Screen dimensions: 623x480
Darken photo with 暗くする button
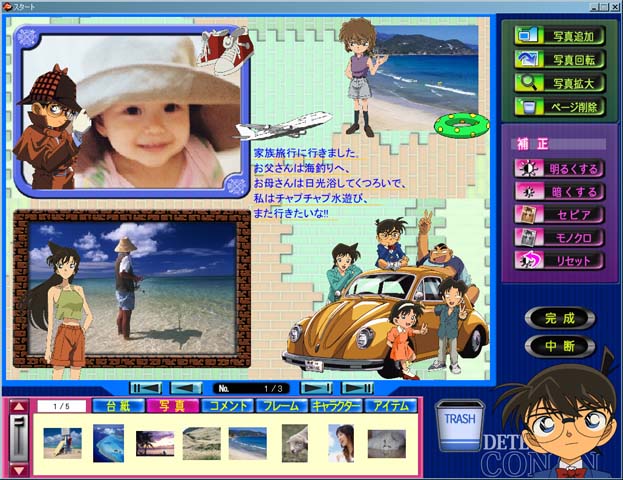[x=559, y=192]
